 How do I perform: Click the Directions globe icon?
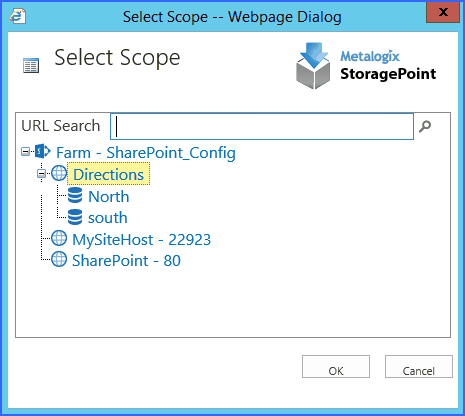point(59,173)
